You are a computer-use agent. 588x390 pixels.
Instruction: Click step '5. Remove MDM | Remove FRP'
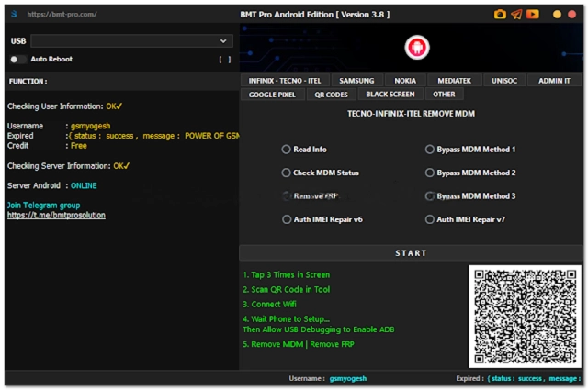[299, 344]
